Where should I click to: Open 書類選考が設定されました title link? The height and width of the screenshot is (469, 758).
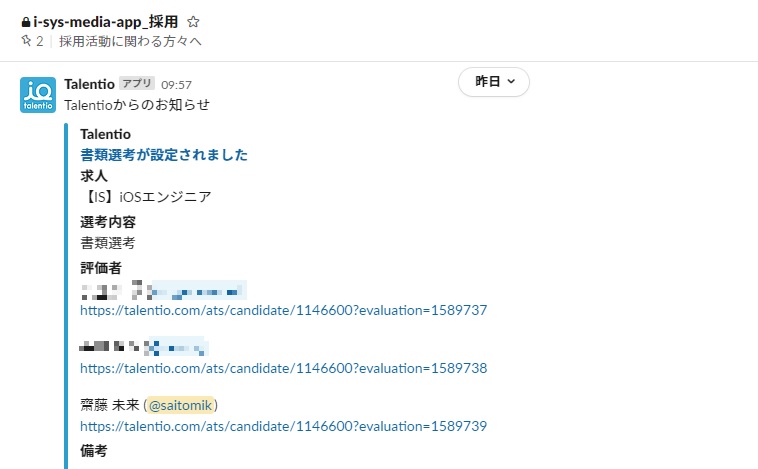click(x=164, y=155)
